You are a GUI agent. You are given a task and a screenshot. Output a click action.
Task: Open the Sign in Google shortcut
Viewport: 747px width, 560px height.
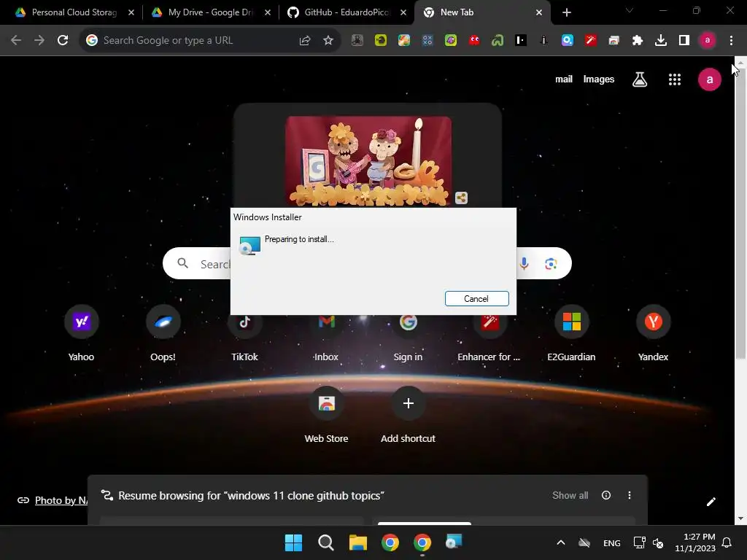[409, 322]
